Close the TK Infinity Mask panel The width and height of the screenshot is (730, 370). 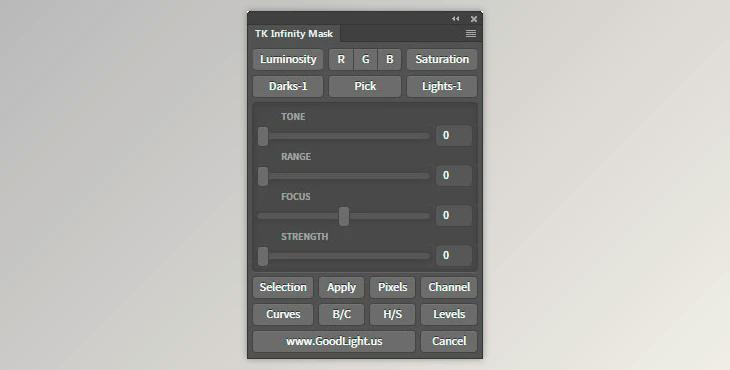click(x=473, y=19)
